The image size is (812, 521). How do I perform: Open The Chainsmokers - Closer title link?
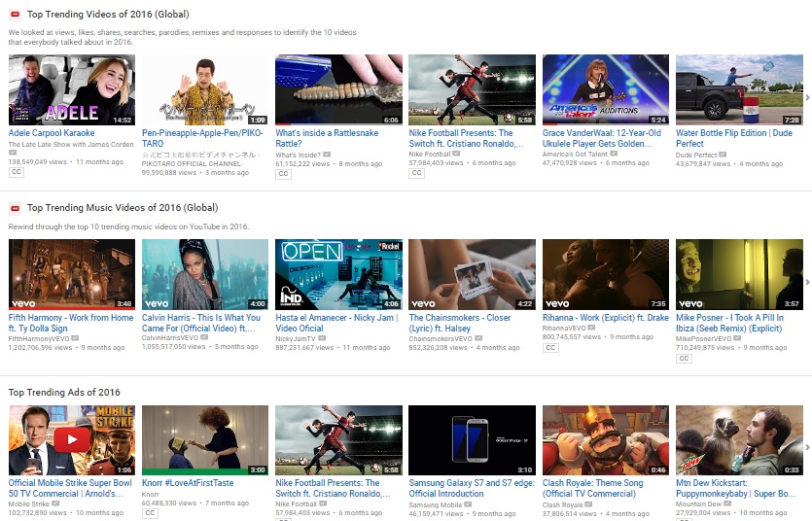[460, 323]
